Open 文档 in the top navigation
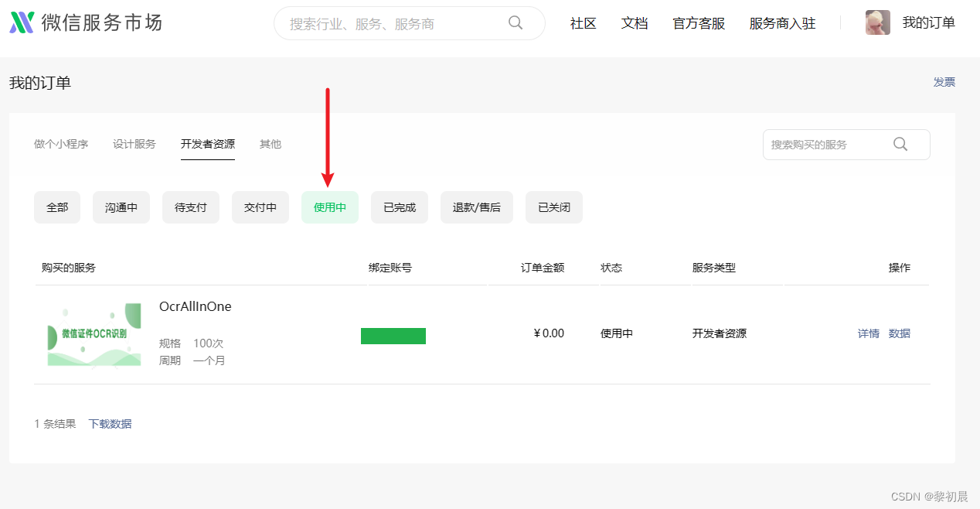Viewport: 980px width, 509px height. pyautogui.click(x=635, y=23)
